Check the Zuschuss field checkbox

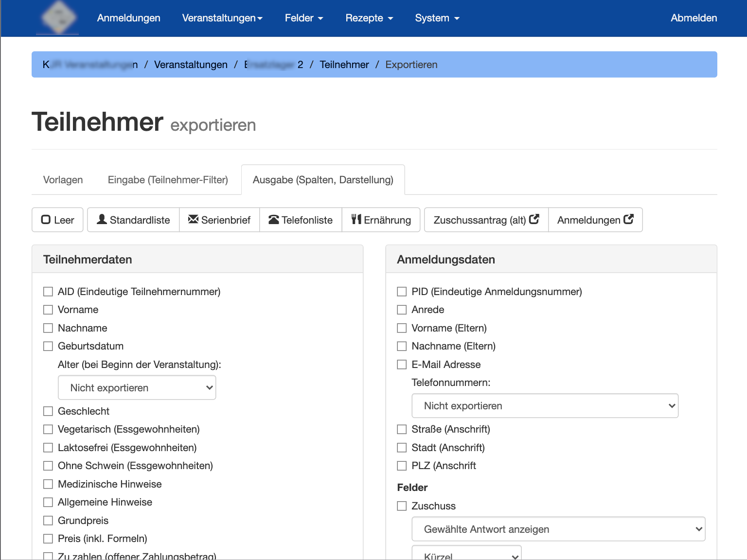click(x=402, y=506)
